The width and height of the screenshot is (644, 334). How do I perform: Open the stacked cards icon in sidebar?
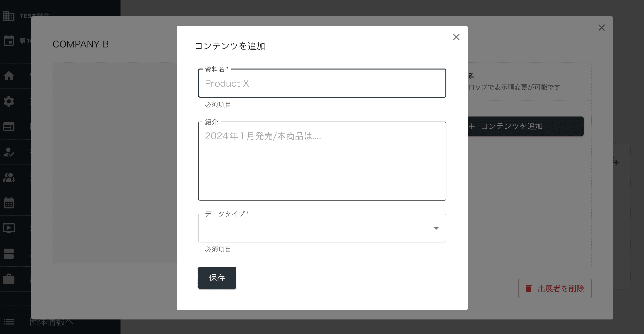pyautogui.click(x=9, y=254)
